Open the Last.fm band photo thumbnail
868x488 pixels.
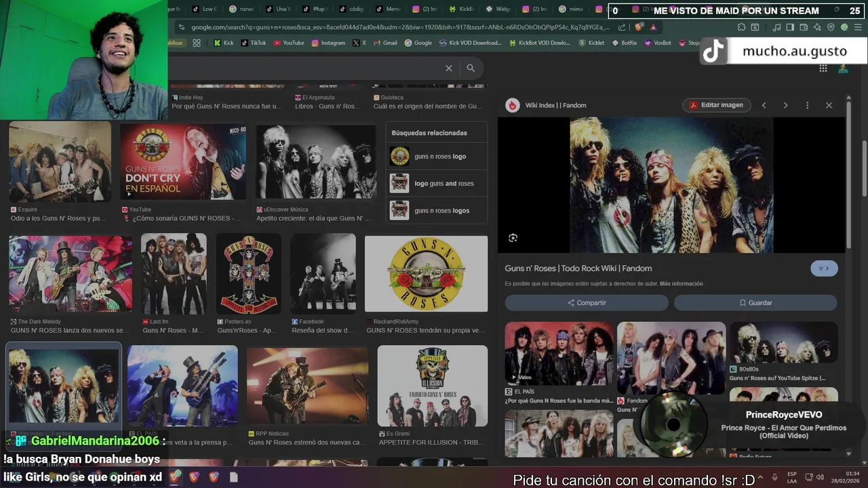(x=174, y=274)
